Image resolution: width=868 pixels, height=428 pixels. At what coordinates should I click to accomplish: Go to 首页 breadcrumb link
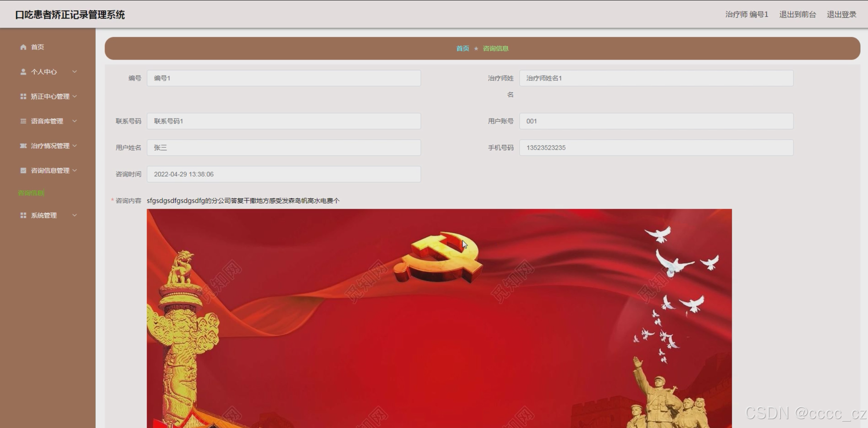pos(463,48)
